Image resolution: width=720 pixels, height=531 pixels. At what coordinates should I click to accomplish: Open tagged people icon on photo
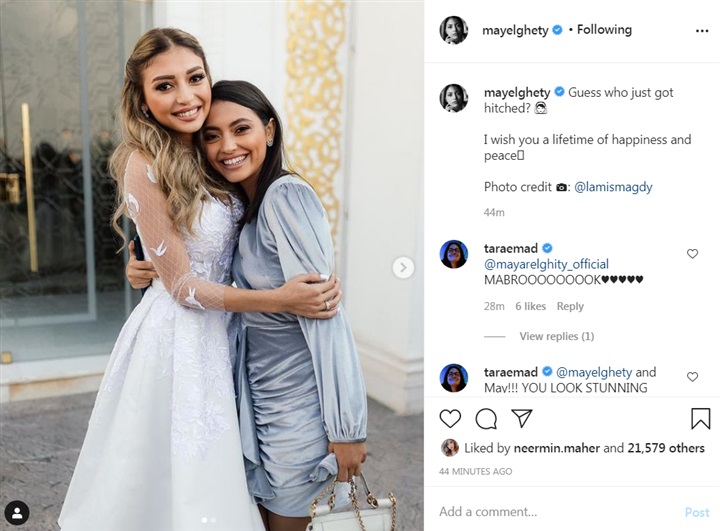[15, 511]
